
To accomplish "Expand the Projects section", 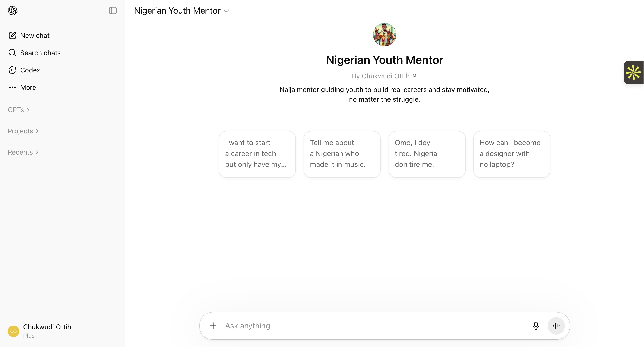I will coord(23,131).
